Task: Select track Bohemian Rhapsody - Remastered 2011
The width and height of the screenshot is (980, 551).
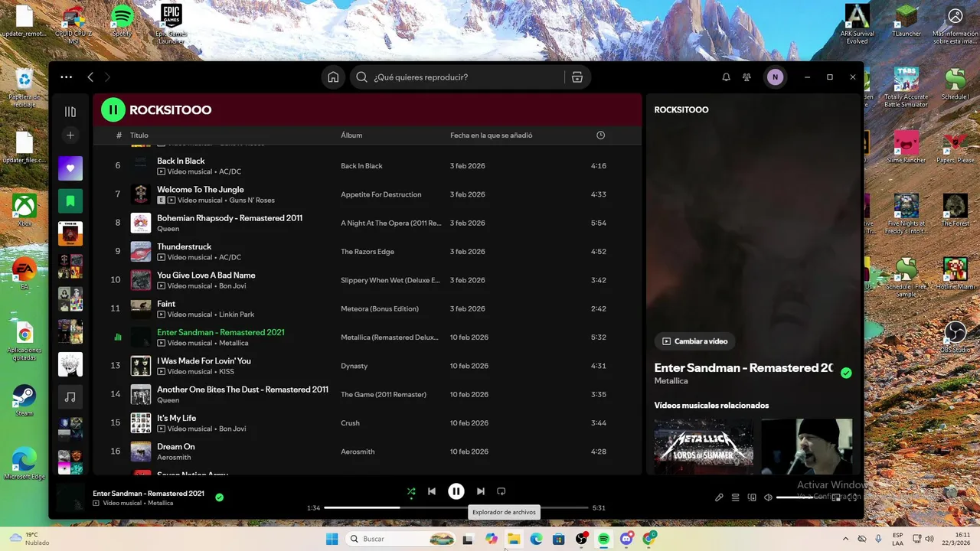Action: click(230, 218)
